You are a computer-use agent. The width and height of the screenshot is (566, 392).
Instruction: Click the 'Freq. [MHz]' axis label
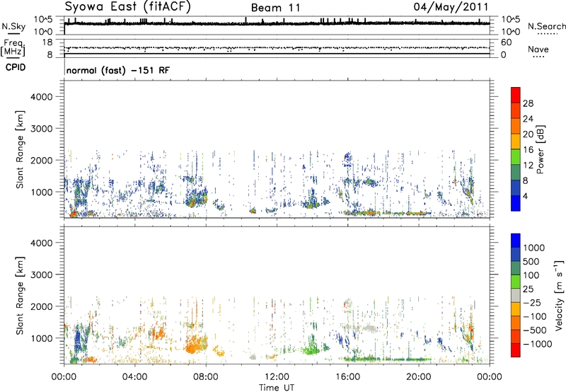[13, 47]
